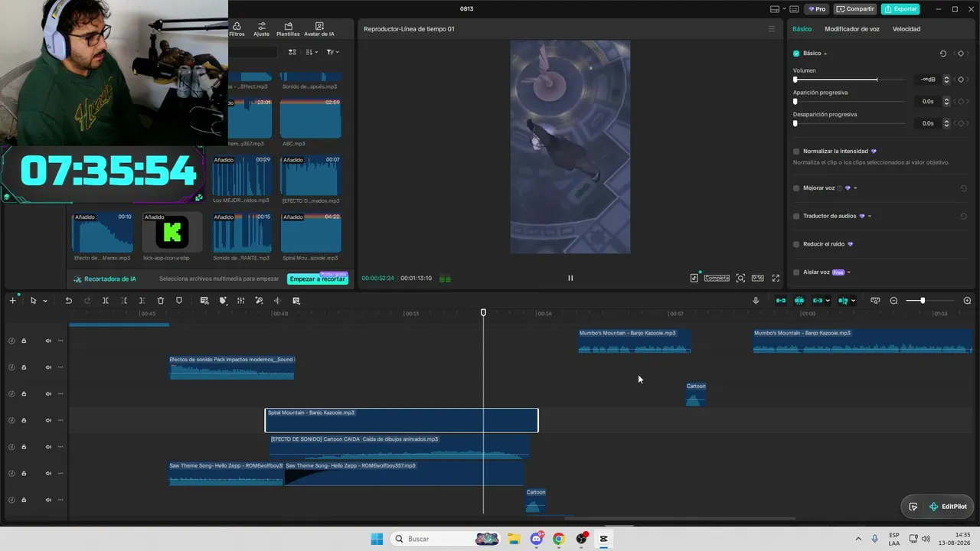980x551 pixels.
Task: Toggle the main track magnet in timeline toolbar
Action: coord(781,301)
